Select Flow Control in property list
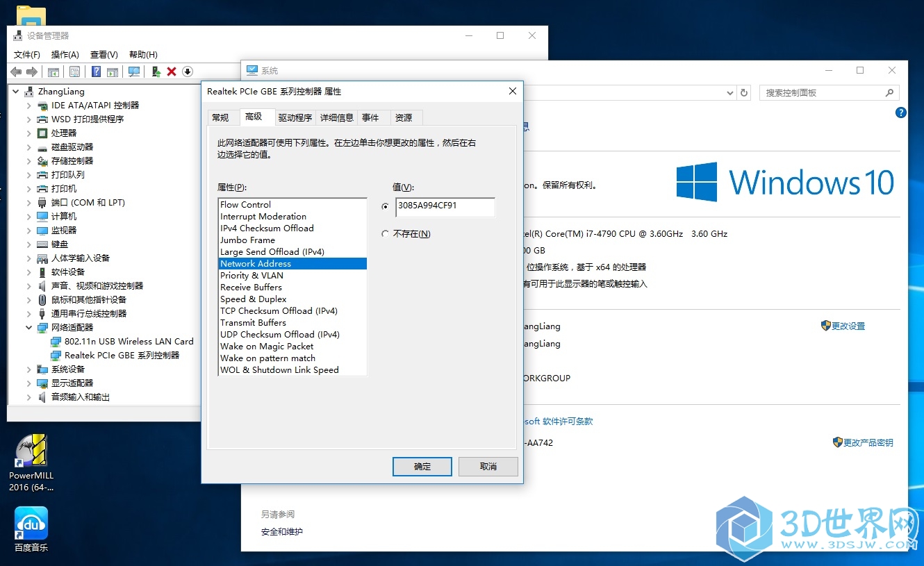The width and height of the screenshot is (924, 566). (292, 204)
